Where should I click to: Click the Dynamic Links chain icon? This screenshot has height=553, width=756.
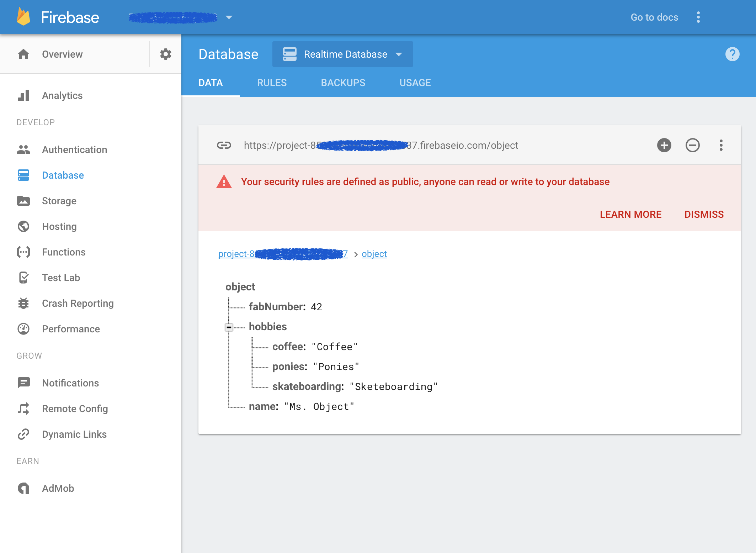[x=23, y=434]
